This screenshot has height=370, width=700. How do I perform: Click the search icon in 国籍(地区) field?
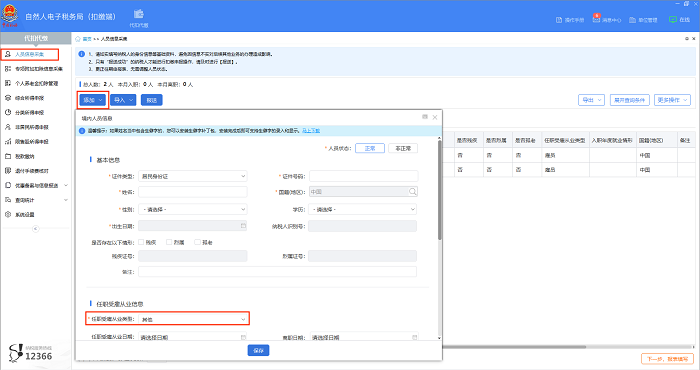(x=412, y=191)
